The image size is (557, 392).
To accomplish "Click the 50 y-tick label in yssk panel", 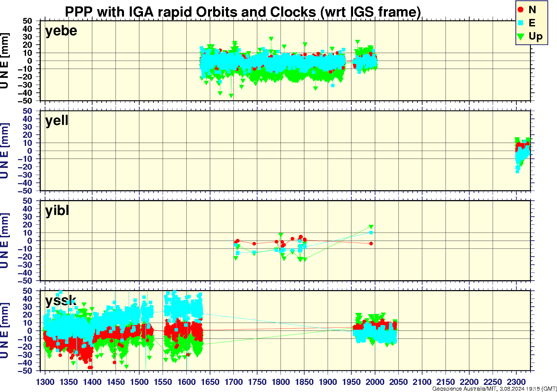I will (28, 291).
